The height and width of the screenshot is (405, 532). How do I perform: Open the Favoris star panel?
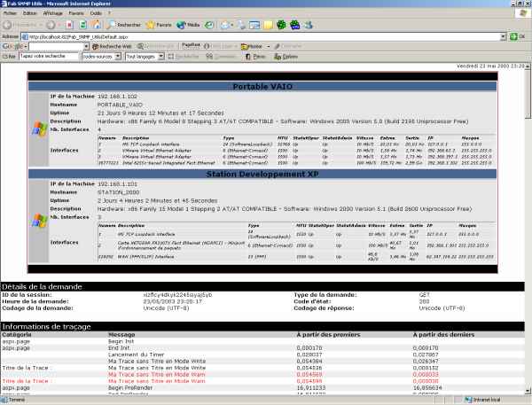159,25
